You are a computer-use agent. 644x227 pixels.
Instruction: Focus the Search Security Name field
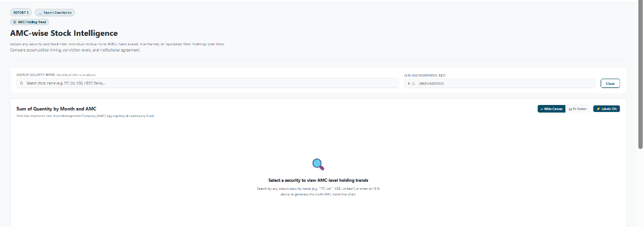[x=208, y=83]
